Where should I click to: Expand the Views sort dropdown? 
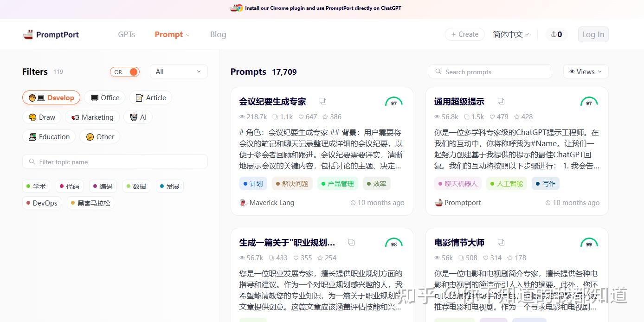click(x=586, y=72)
